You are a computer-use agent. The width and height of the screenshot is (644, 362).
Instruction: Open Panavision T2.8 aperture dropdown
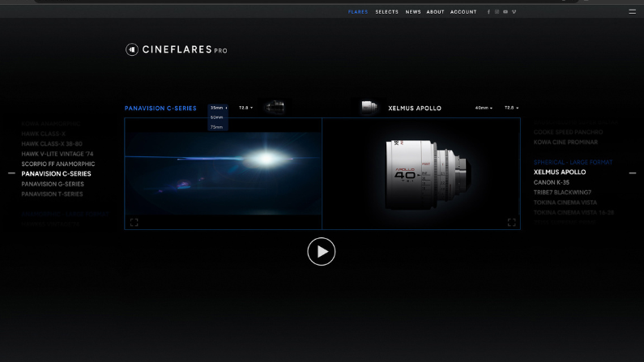(x=245, y=108)
